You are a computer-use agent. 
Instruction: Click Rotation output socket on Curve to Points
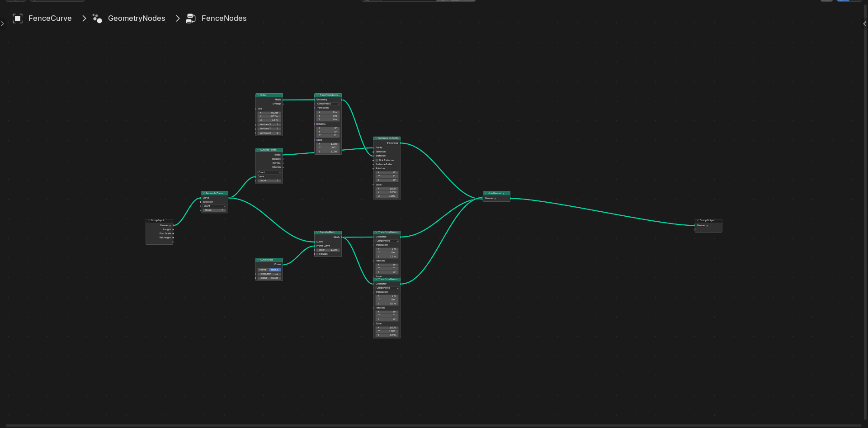[283, 167]
